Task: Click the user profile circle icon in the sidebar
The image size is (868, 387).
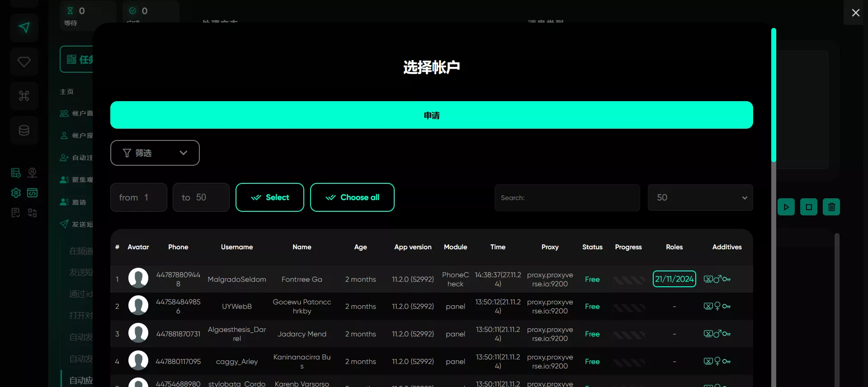Action: coord(33,173)
